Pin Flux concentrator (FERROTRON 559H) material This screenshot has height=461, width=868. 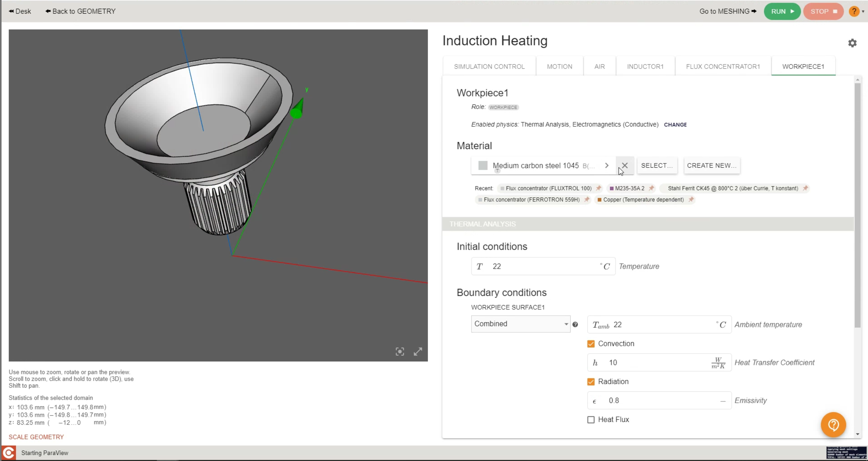coord(586,199)
